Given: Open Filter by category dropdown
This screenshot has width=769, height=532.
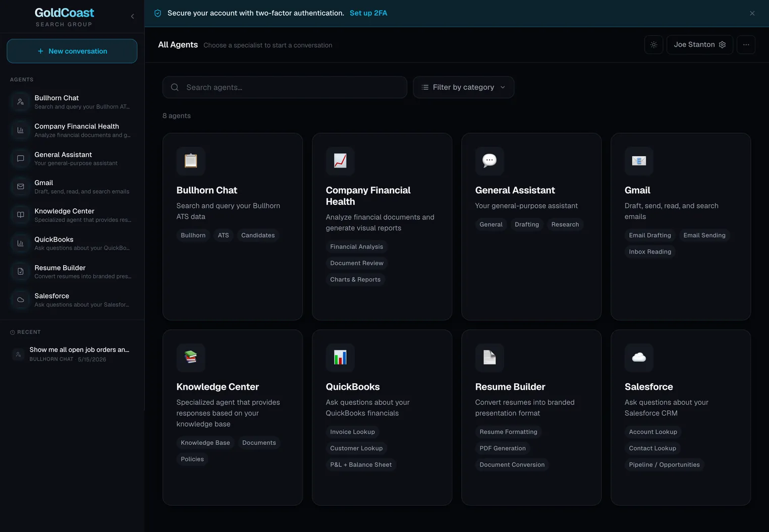Looking at the screenshot, I should [463, 87].
